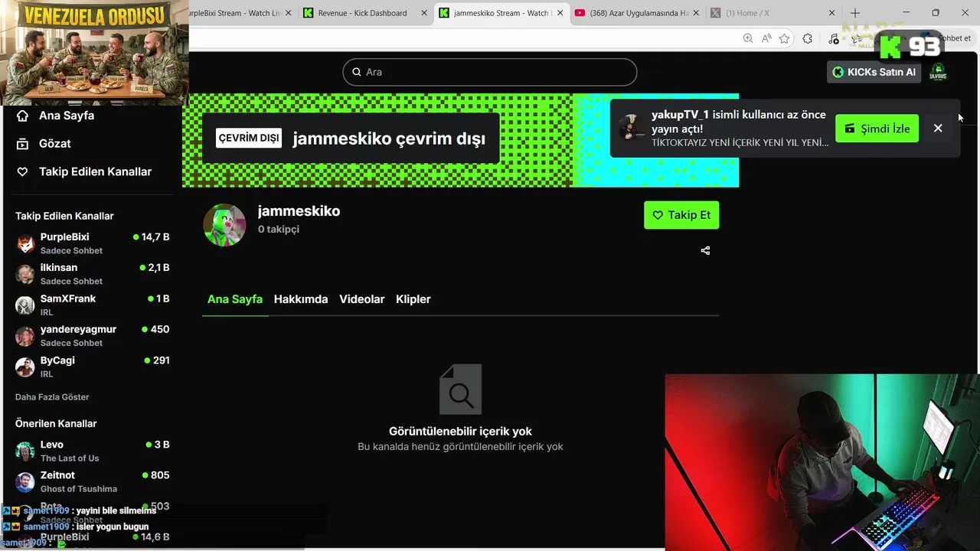Click the share icon below Takip Et
980x551 pixels.
point(705,250)
